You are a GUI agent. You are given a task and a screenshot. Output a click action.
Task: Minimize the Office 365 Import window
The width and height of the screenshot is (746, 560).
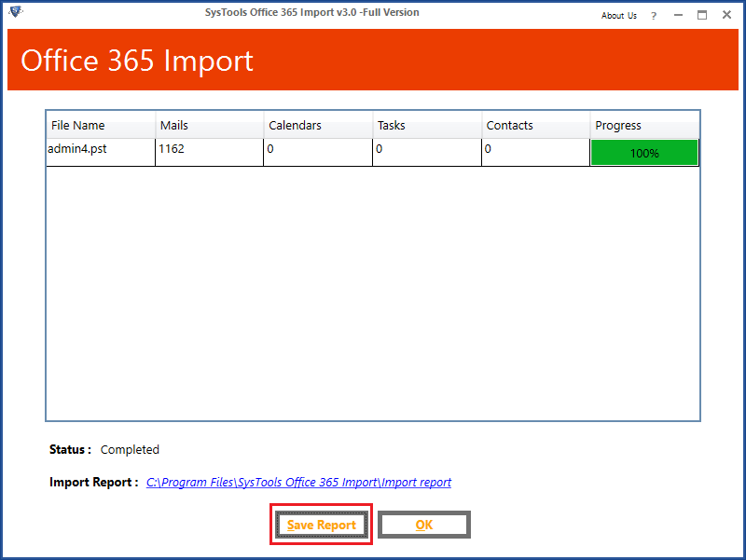tap(679, 15)
